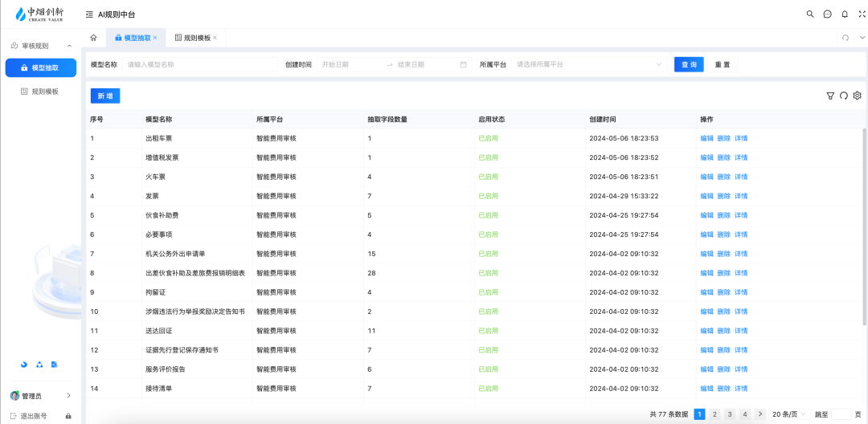
Task: Edit the 服务评价报告 row
Action: pos(707,369)
